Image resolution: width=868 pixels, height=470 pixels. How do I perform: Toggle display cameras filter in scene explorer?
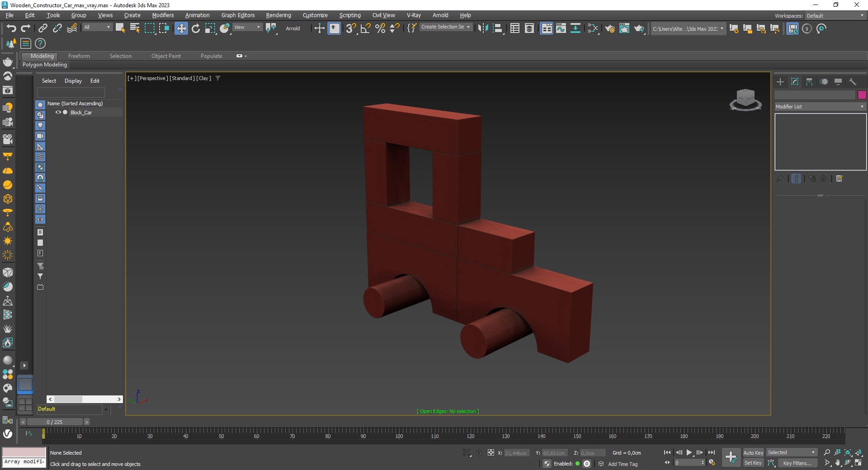pyautogui.click(x=40, y=136)
